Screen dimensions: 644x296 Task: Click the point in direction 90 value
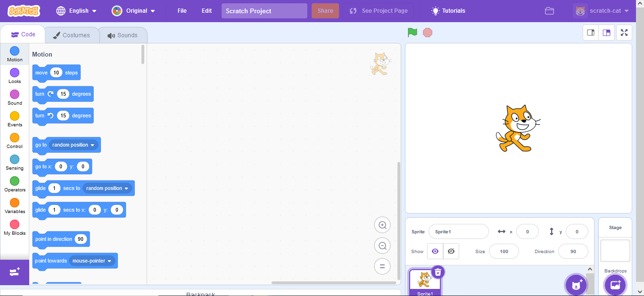tap(81, 239)
